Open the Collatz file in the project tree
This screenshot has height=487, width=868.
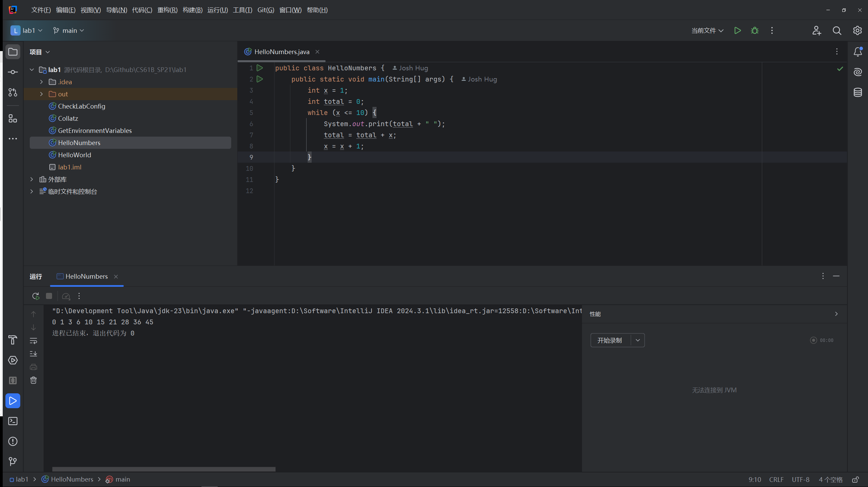coord(68,118)
